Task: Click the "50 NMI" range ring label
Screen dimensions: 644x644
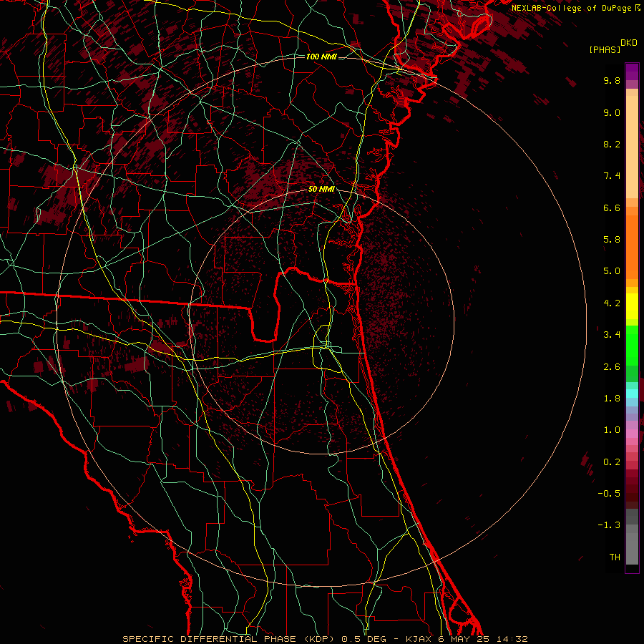Action: (321, 190)
